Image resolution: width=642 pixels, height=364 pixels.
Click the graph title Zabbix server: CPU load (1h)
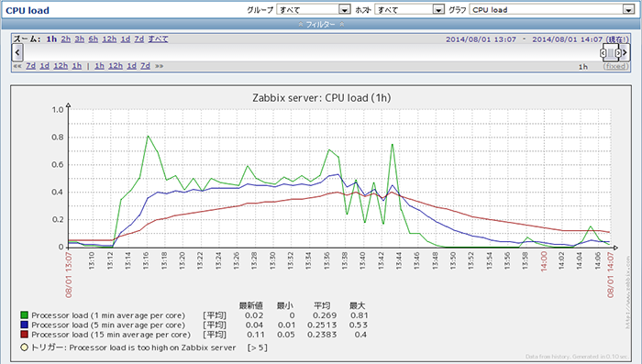pos(321,98)
